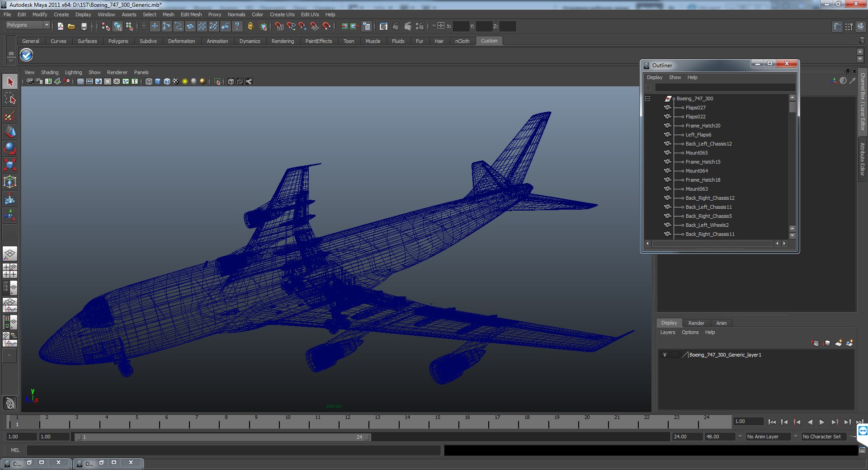The height and width of the screenshot is (470, 868).
Task: Open the Mesh menu
Action: pos(168,14)
